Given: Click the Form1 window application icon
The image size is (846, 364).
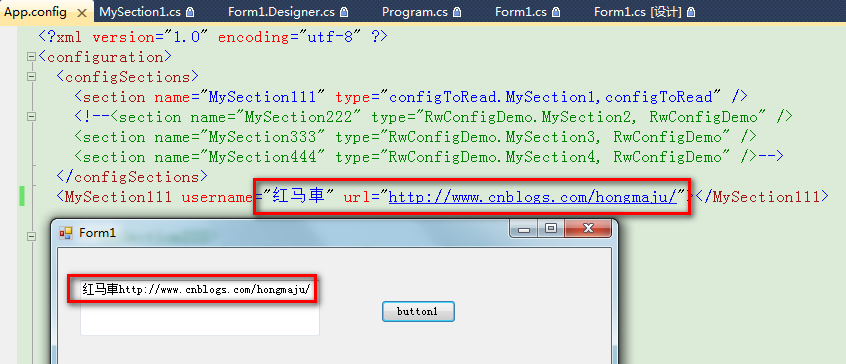Looking at the screenshot, I should (x=66, y=233).
